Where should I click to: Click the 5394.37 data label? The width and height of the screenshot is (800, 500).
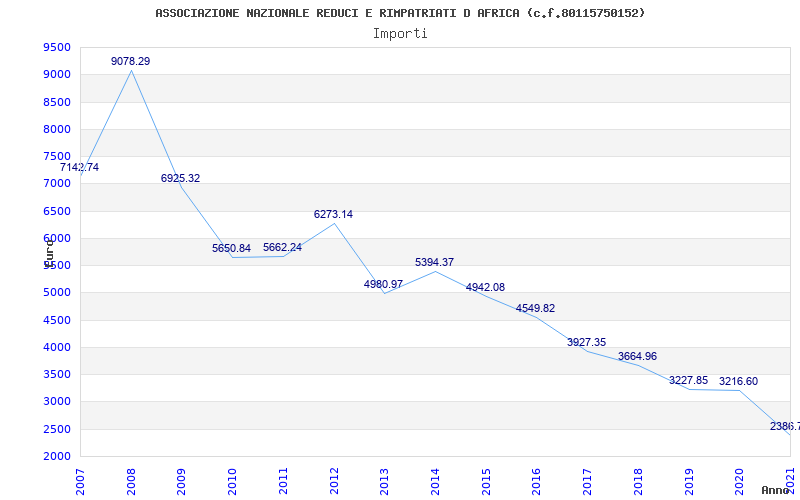[x=434, y=262]
